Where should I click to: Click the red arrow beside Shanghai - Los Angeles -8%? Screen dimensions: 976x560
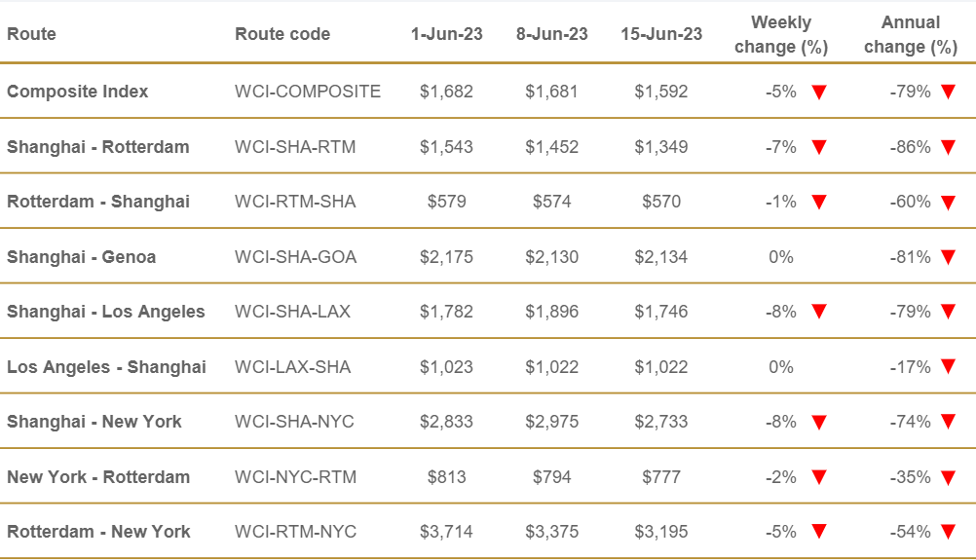(x=818, y=312)
